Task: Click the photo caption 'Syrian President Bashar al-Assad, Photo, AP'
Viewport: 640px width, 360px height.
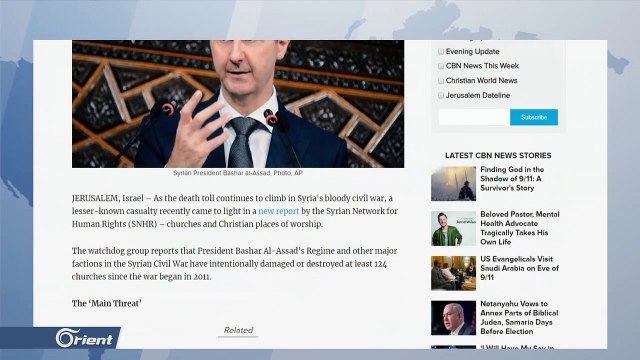Action: click(238, 173)
